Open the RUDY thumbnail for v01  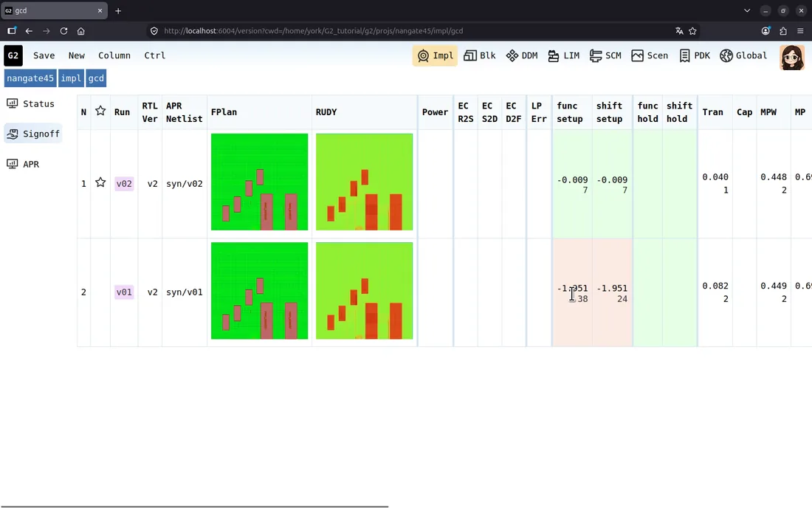(365, 290)
